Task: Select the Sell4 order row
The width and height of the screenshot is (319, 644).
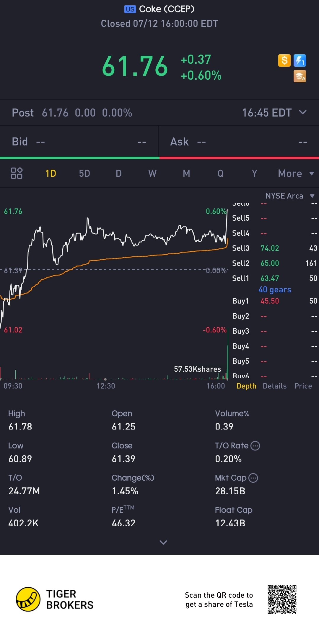Action: 274,233
